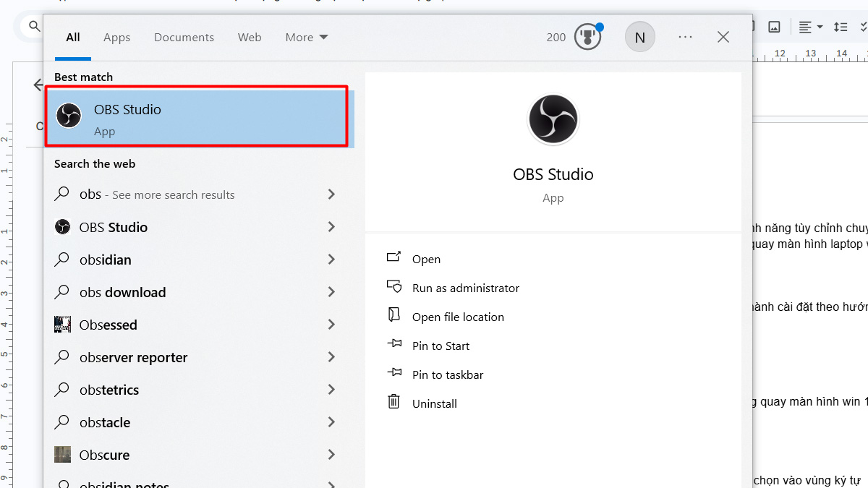This screenshot has height=488, width=868.
Task: Switch to the Apps search tab
Action: 116,37
